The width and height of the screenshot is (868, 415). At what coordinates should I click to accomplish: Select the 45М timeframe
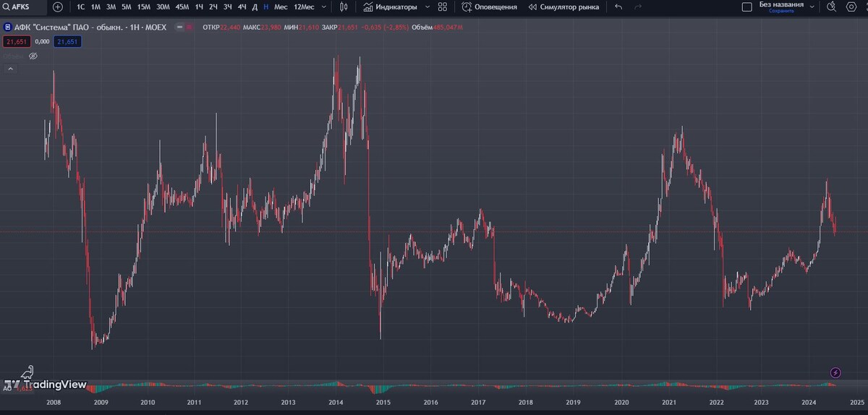pyautogui.click(x=182, y=7)
